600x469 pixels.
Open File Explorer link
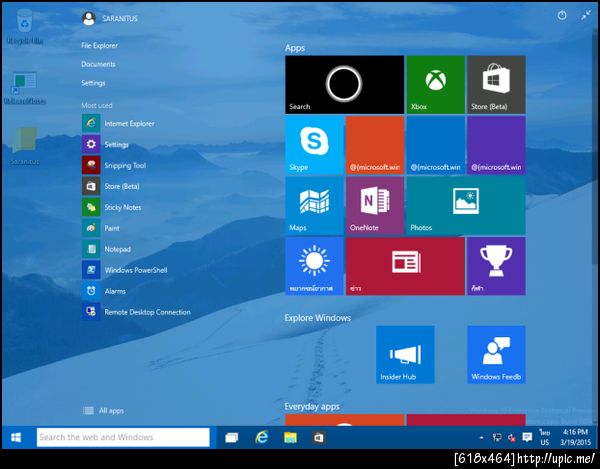coord(99,45)
